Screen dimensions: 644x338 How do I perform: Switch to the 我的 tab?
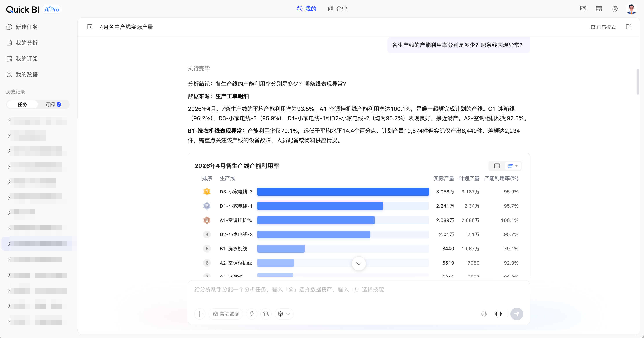tap(307, 9)
